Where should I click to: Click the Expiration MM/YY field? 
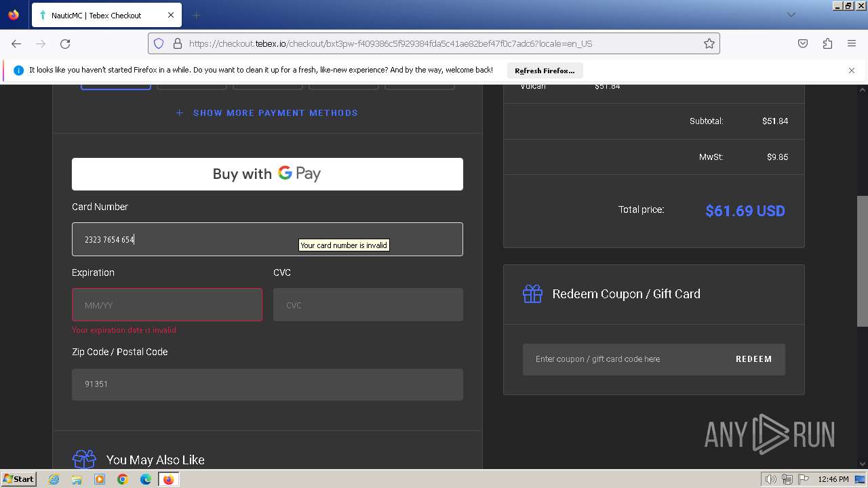[167, 305]
